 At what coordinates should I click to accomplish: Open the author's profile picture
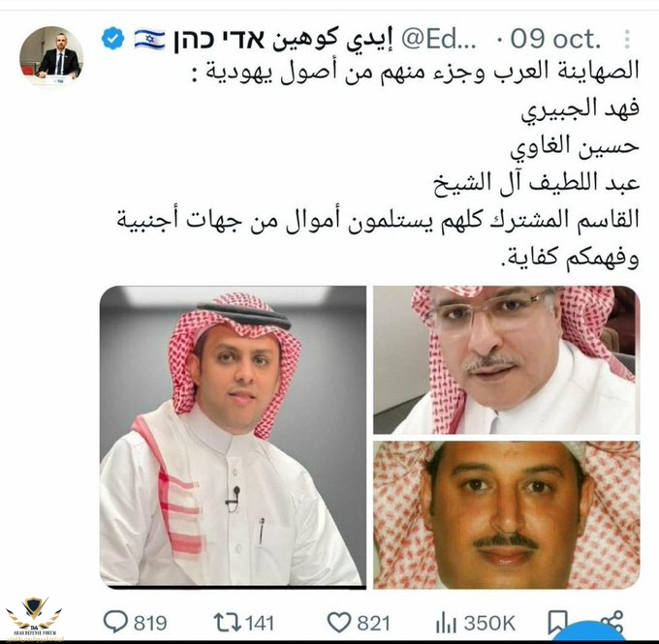51,57
